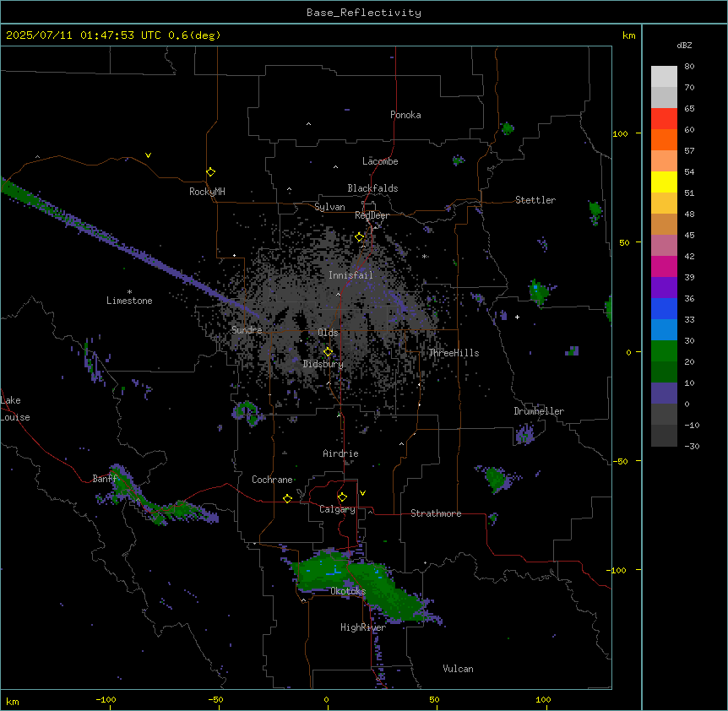Pick the orange 60 to 57 dBZ swatch
728x711 pixels.
[x=664, y=139]
